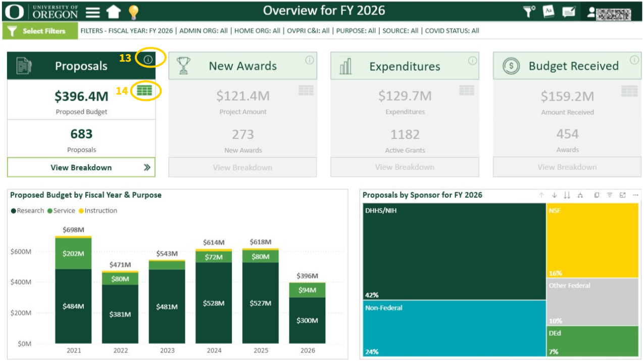Click the lightbulb tips icon

(133, 12)
